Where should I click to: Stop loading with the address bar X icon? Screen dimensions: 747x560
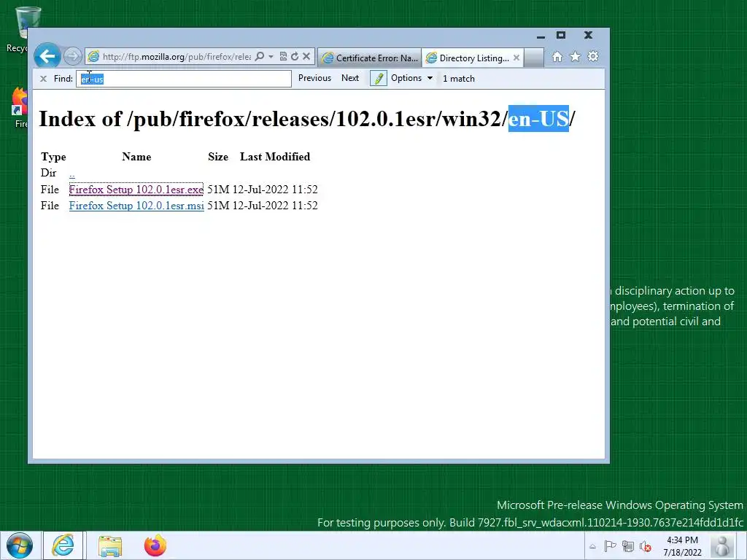click(x=306, y=57)
